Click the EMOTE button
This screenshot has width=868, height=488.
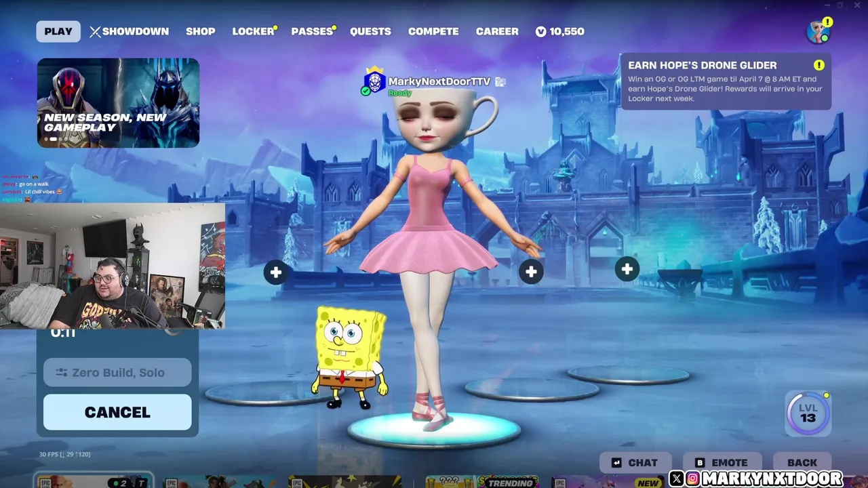(x=722, y=463)
